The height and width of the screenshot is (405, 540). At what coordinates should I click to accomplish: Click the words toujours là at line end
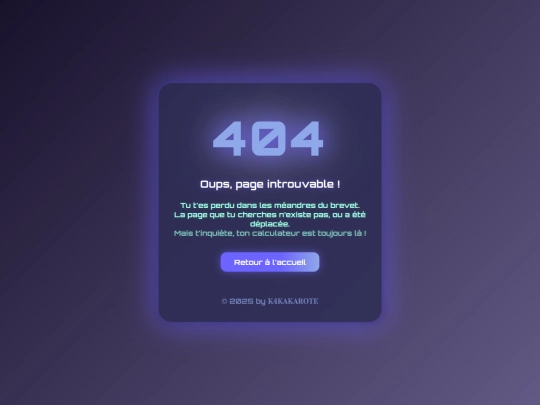point(342,233)
